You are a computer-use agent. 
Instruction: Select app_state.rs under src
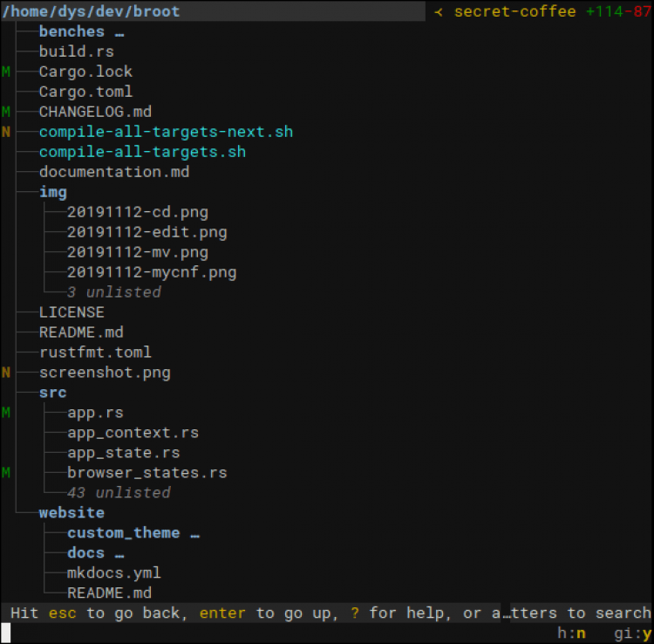pyautogui.click(x=124, y=452)
